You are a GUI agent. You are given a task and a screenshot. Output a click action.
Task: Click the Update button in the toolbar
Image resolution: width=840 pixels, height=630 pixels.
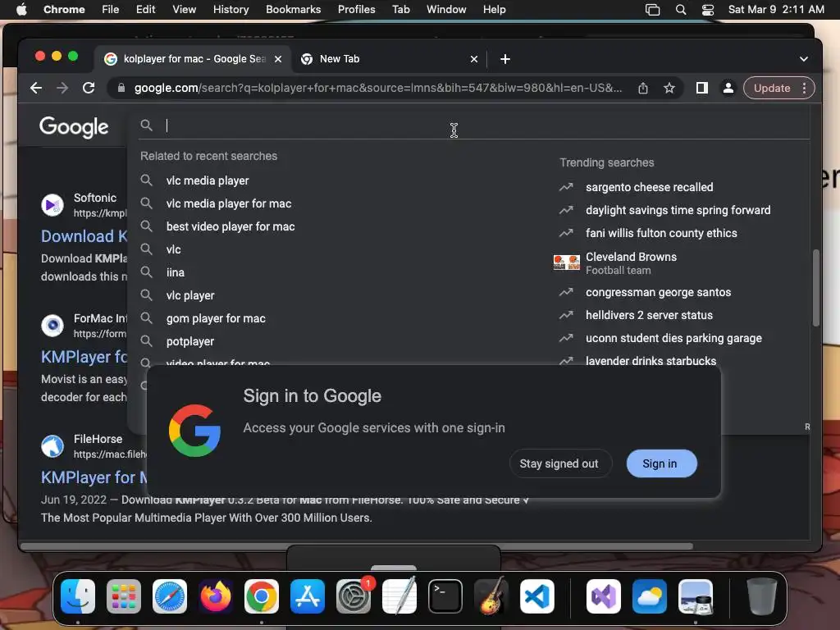click(x=771, y=88)
